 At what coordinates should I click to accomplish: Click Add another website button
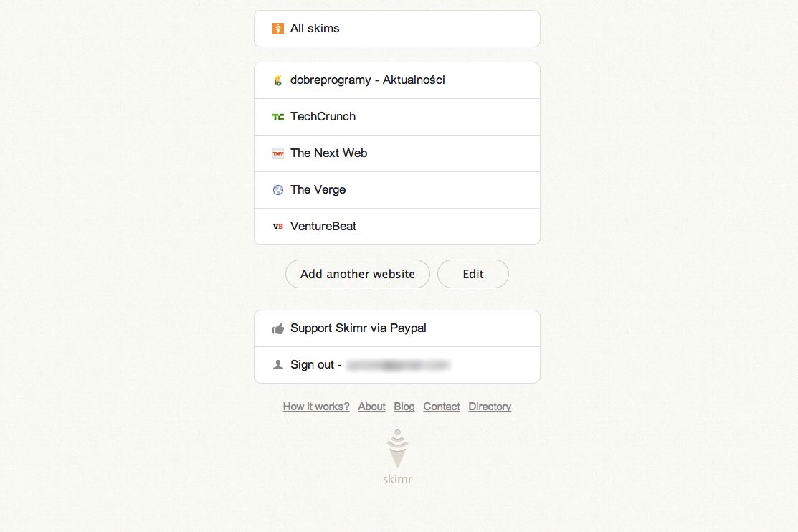click(x=358, y=274)
